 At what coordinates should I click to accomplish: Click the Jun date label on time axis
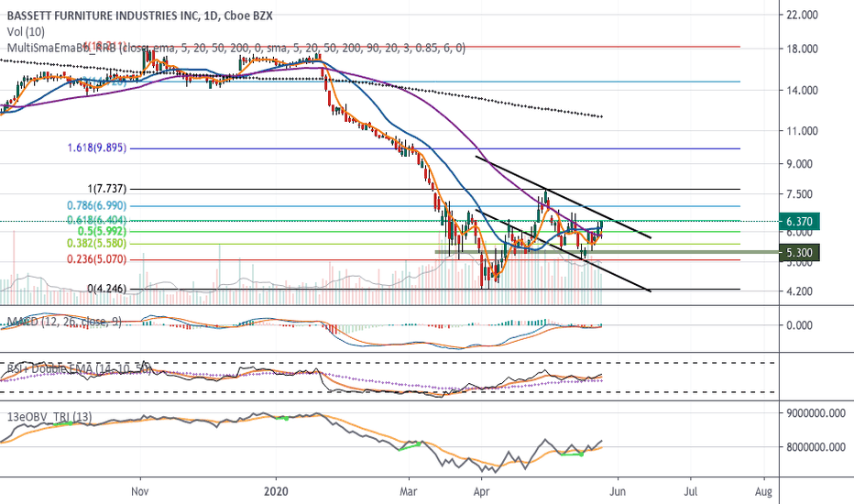(617, 491)
